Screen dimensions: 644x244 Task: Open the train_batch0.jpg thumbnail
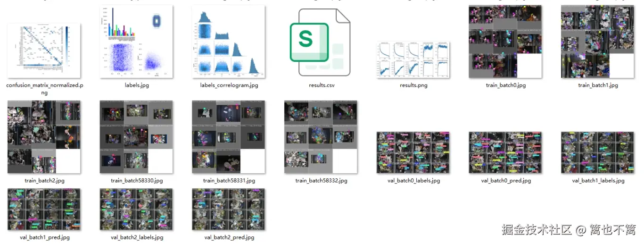[505, 42]
